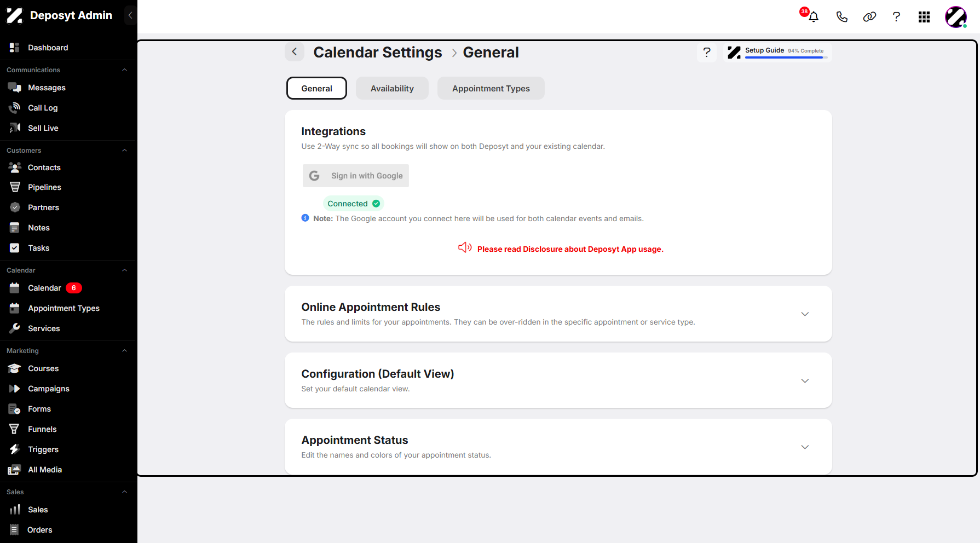This screenshot has height=543, width=980.
Task: Click the Call Log icon in the sidebar
Action: (x=15, y=108)
